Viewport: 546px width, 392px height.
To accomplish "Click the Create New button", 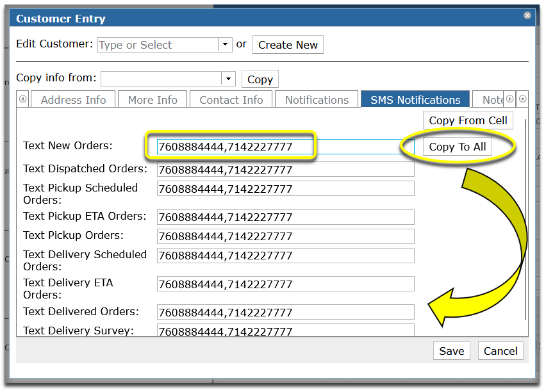I will click(x=288, y=45).
